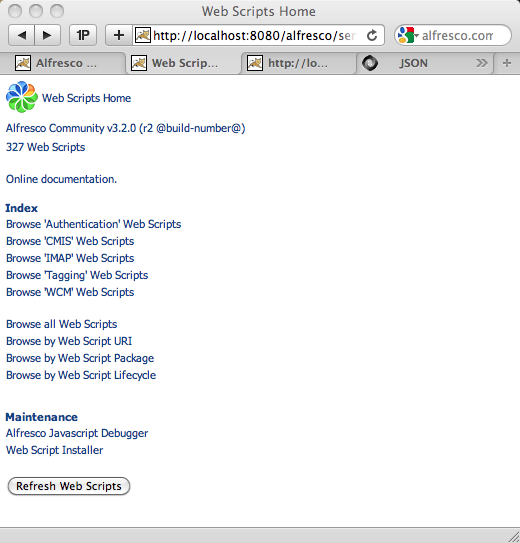This screenshot has width=520, height=543.
Task: Click the favicon on the 'Alfresco ...' tab
Action: (x=23, y=63)
